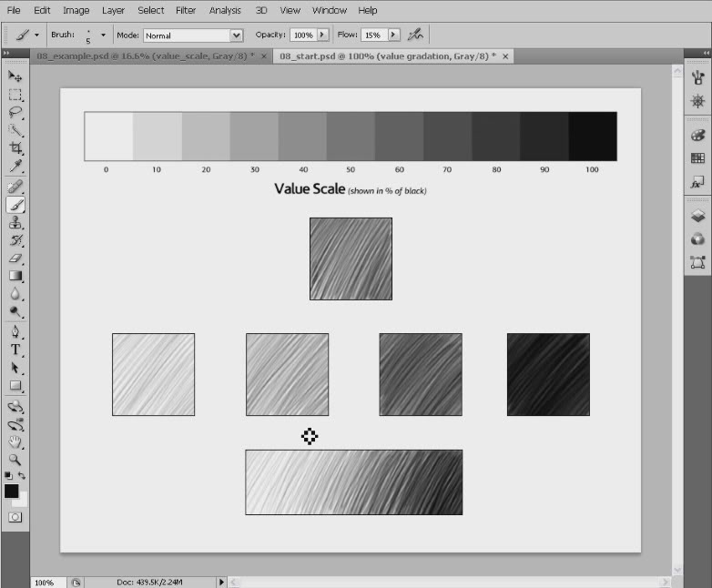Open the 3D menu
This screenshot has height=588, width=712.
pos(261,10)
